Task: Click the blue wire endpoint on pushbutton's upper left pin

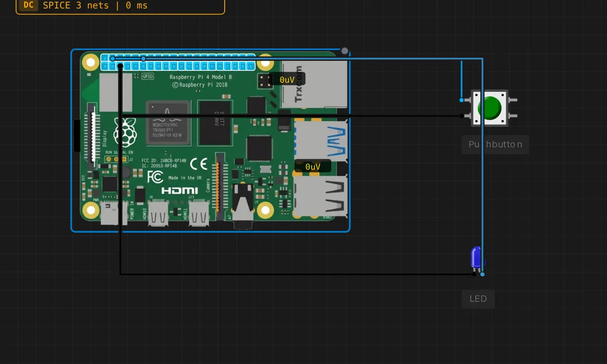Action: click(x=461, y=100)
